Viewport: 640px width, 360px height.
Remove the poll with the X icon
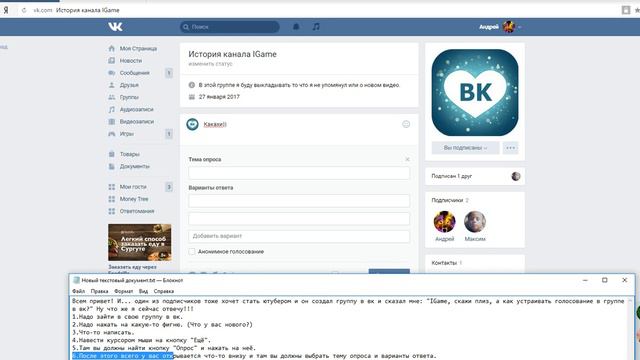click(407, 160)
